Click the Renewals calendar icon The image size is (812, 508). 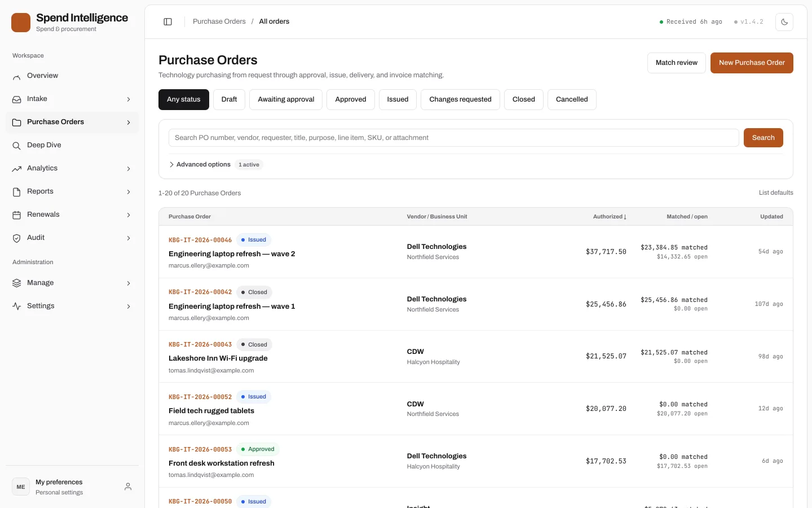tap(17, 215)
